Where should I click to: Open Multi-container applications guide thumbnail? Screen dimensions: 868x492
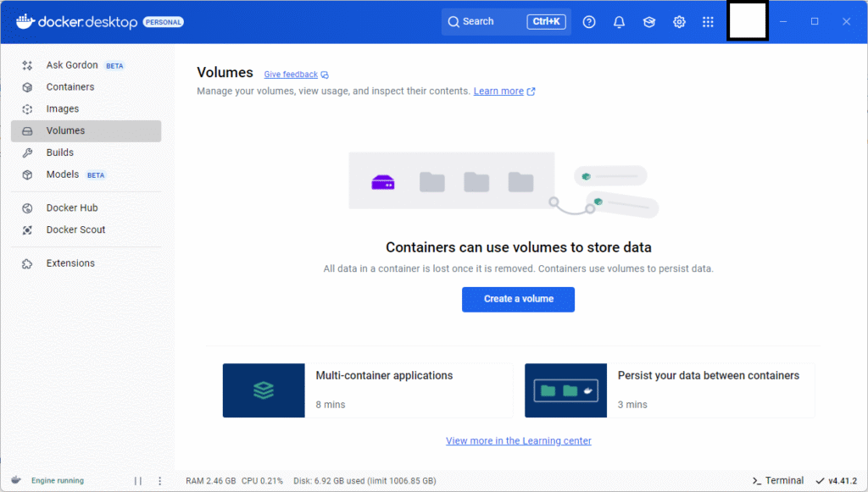pyautogui.click(x=264, y=390)
